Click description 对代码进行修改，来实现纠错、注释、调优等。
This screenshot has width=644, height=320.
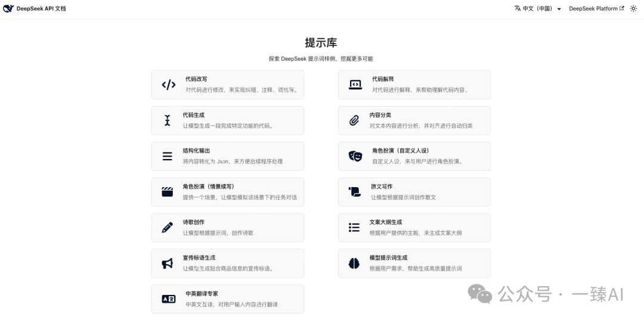[241, 90]
